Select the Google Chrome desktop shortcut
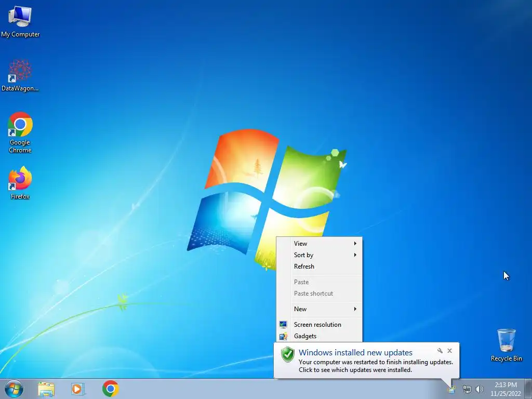The height and width of the screenshot is (399, 532). [x=20, y=132]
